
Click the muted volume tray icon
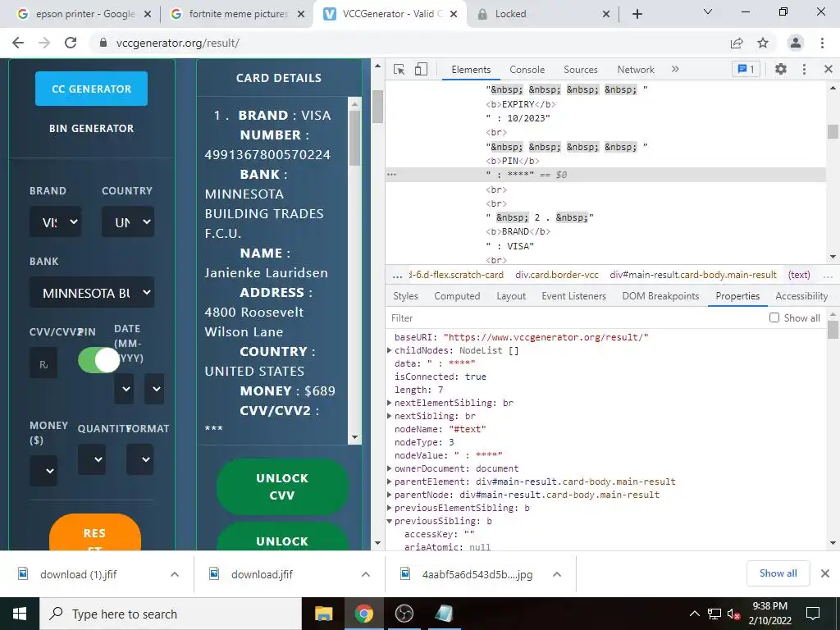point(733,614)
